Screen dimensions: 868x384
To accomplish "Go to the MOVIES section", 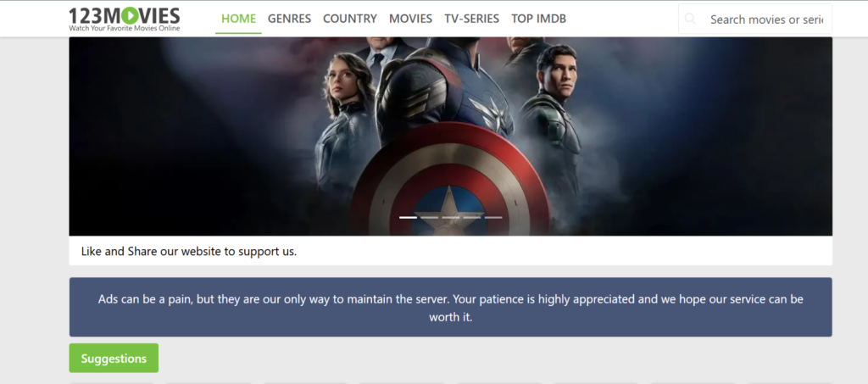I will [411, 19].
